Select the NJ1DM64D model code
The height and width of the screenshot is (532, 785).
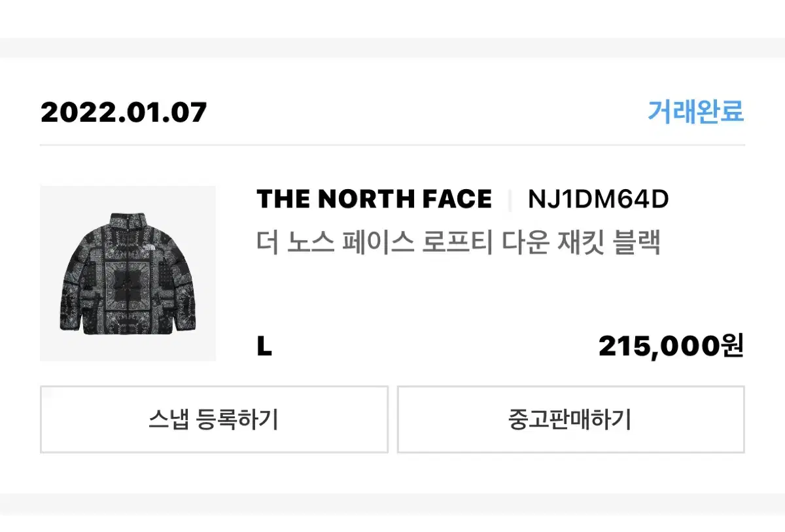(599, 199)
